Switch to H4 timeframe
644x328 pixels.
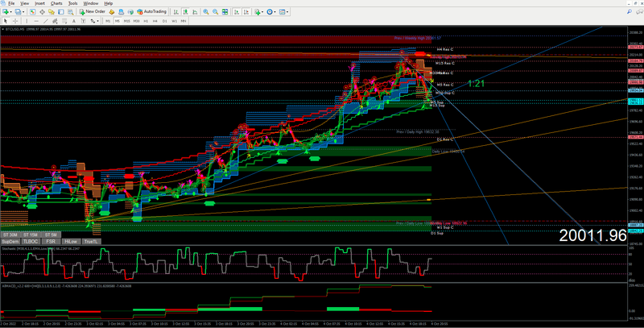tap(155, 21)
